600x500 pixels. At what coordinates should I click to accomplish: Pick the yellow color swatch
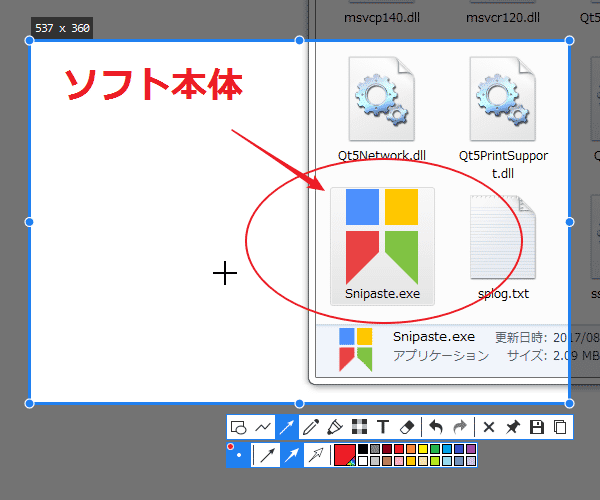pyautogui.click(x=423, y=449)
